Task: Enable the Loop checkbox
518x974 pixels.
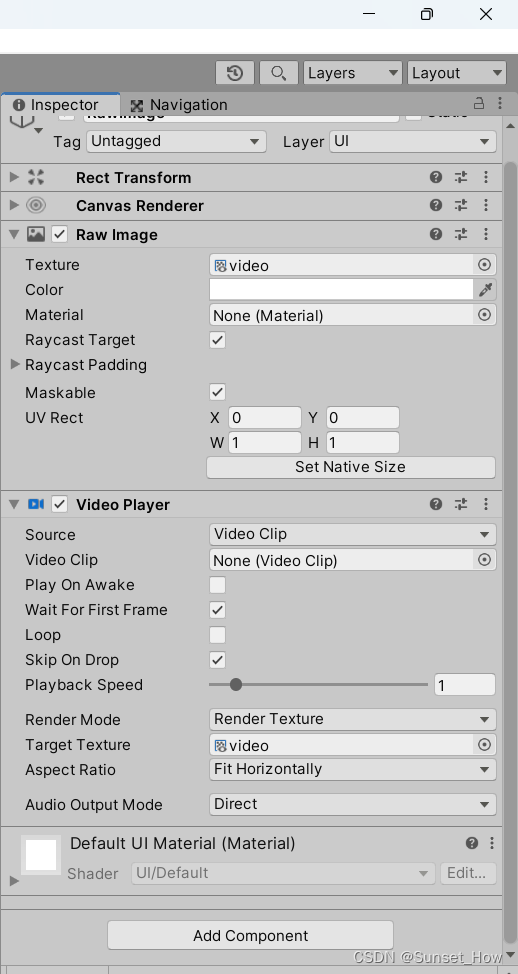Action: tap(217, 635)
